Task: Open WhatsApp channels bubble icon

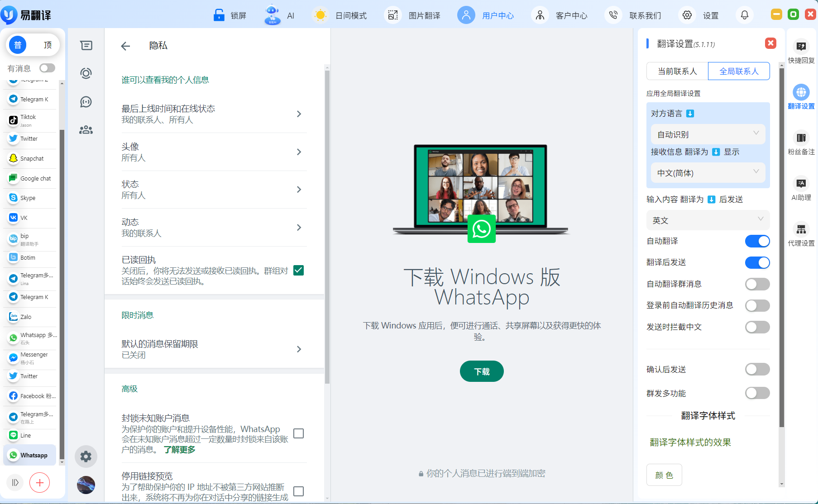Action: click(86, 102)
